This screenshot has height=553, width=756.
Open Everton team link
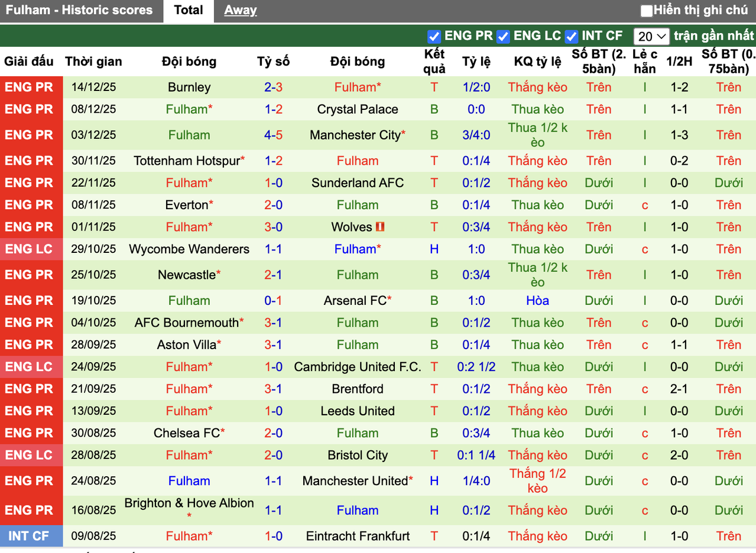click(187, 205)
